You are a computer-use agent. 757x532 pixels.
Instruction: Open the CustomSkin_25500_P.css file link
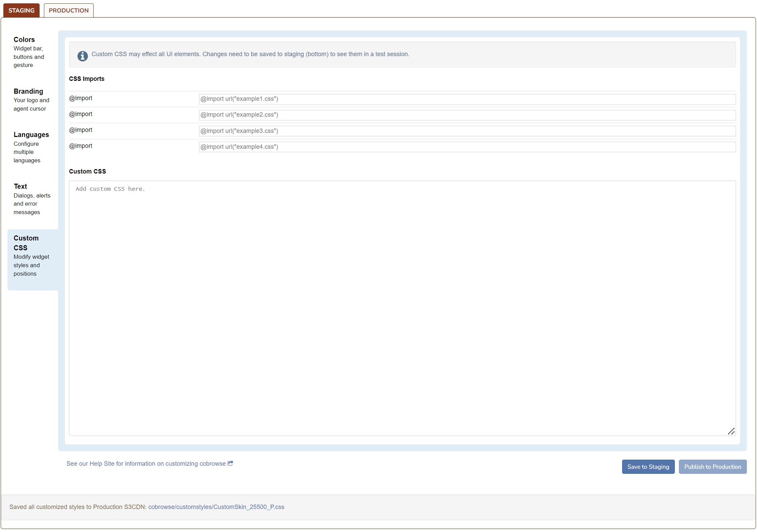coord(216,507)
